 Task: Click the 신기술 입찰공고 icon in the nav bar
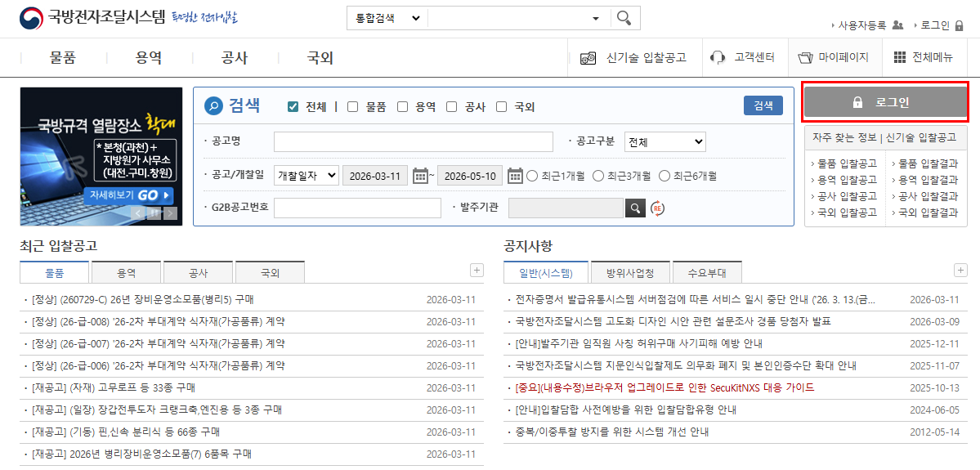588,58
